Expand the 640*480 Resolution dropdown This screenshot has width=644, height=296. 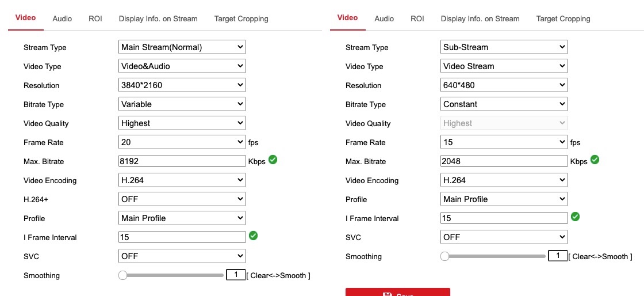click(504, 85)
